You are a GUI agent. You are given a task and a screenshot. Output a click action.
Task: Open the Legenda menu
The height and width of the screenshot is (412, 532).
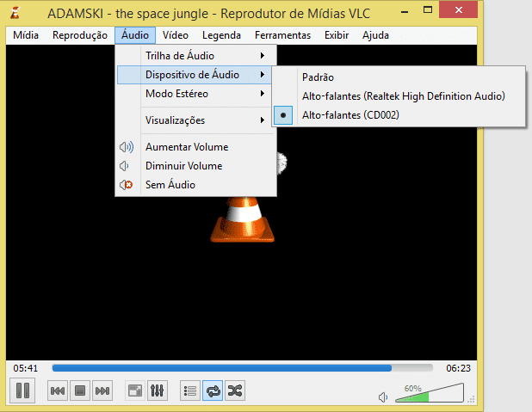pyautogui.click(x=221, y=35)
